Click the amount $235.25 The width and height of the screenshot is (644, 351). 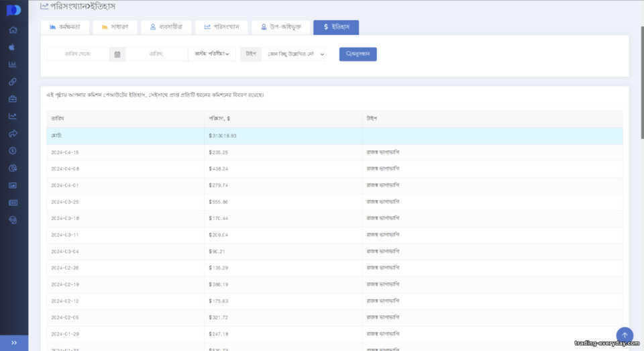click(x=219, y=152)
